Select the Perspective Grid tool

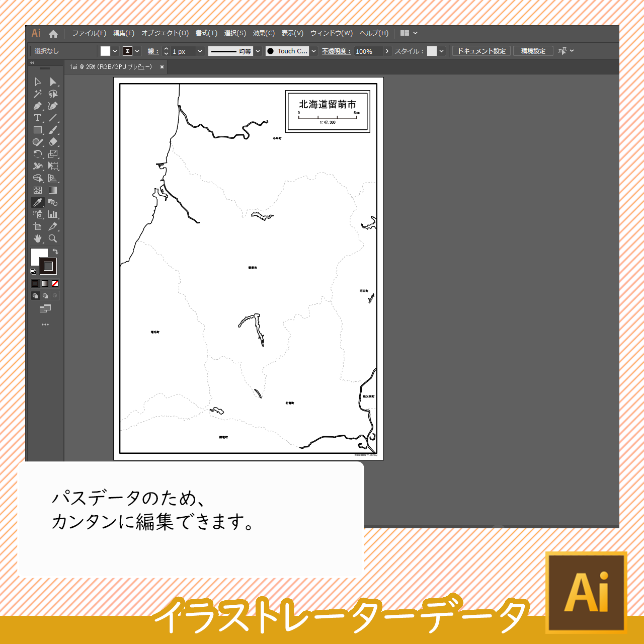[53, 178]
